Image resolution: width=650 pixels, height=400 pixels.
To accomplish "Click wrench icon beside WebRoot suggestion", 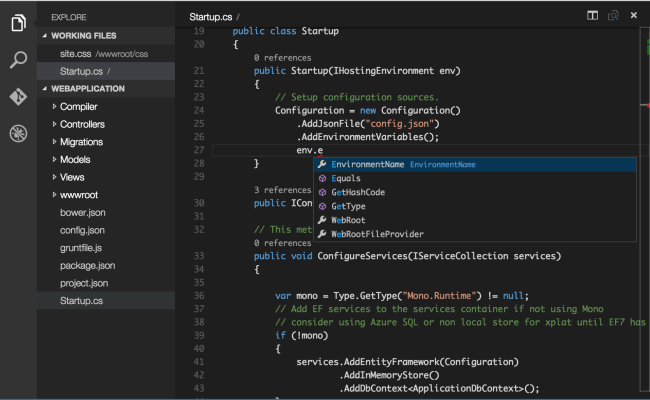I will (x=322, y=220).
